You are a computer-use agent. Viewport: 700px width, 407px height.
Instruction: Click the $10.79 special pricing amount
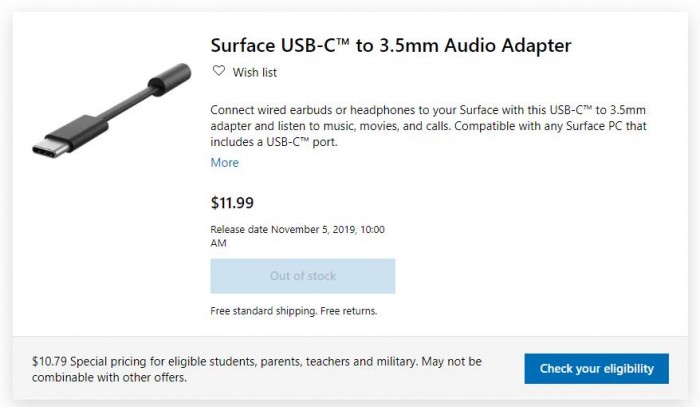coord(50,361)
